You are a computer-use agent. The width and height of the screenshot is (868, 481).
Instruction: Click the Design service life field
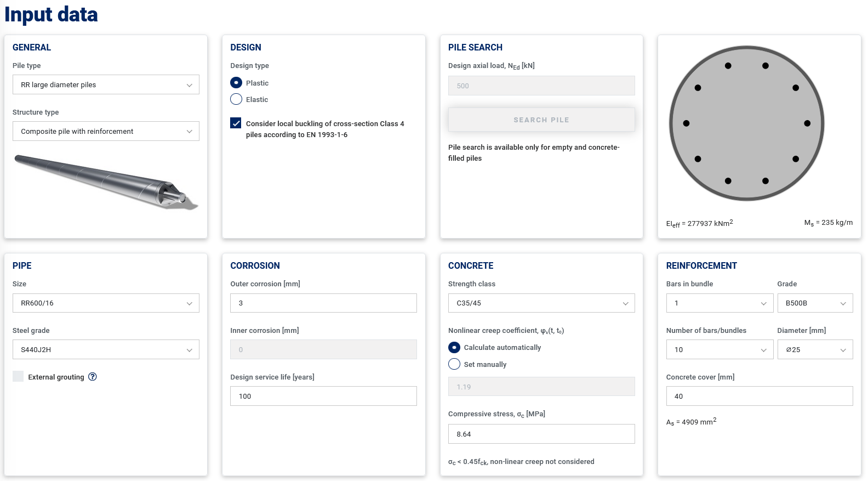coord(323,397)
